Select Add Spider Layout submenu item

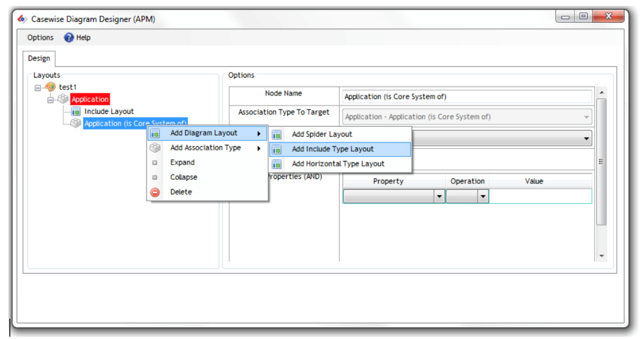point(340,134)
